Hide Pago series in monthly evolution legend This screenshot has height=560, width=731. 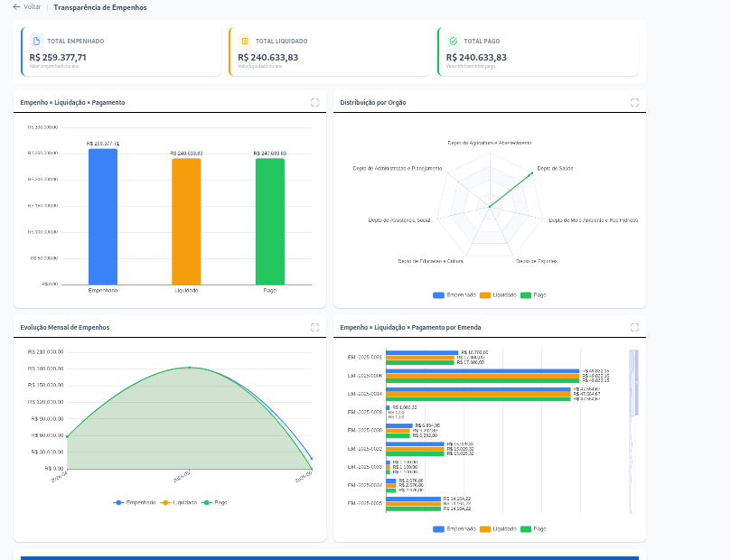click(214, 503)
